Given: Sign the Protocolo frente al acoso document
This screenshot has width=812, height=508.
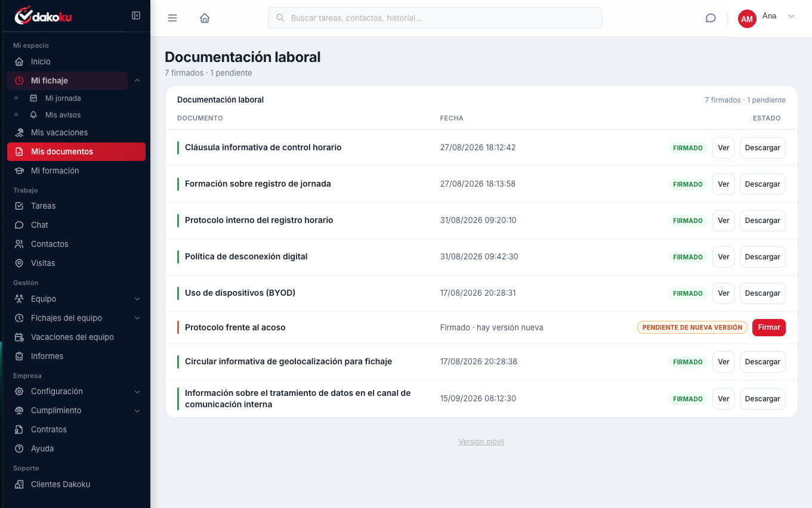Looking at the screenshot, I should click(768, 327).
